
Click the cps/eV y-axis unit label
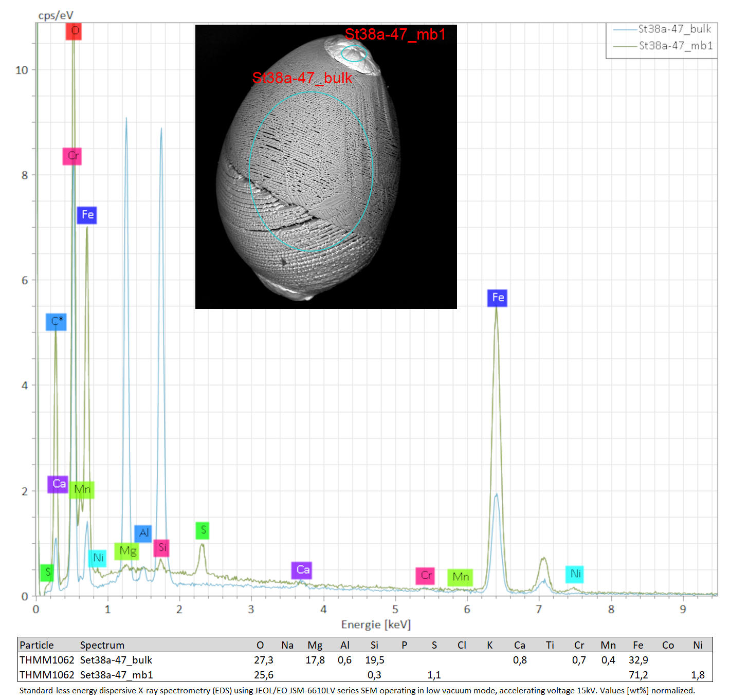tap(56, 15)
